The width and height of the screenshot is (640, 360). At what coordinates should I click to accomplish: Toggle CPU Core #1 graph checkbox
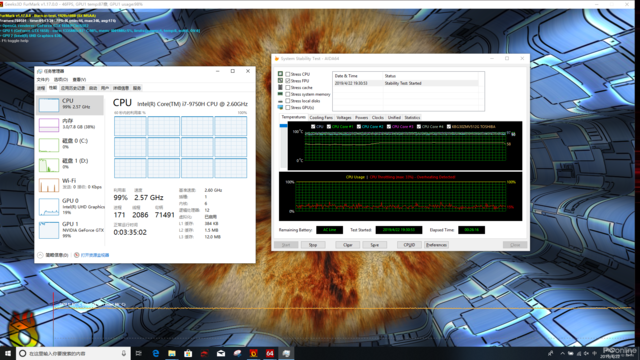[x=329, y=127]
